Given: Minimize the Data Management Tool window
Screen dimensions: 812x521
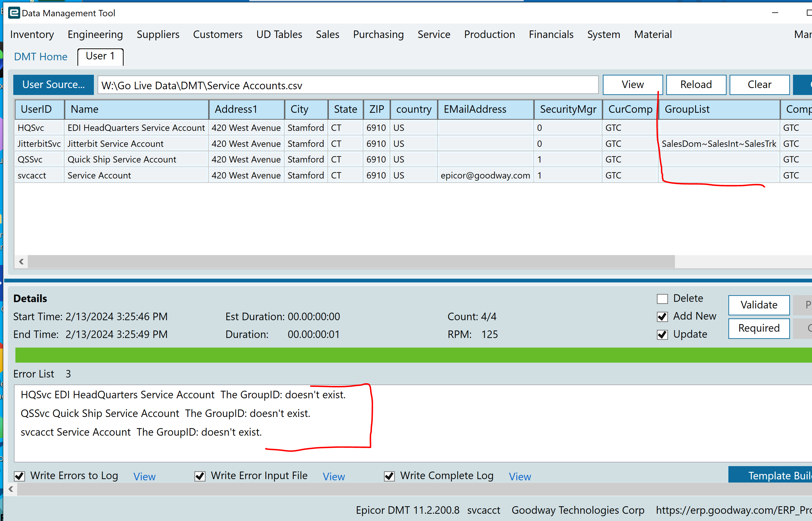Looking at the screenshot, I should click(775, 13).
